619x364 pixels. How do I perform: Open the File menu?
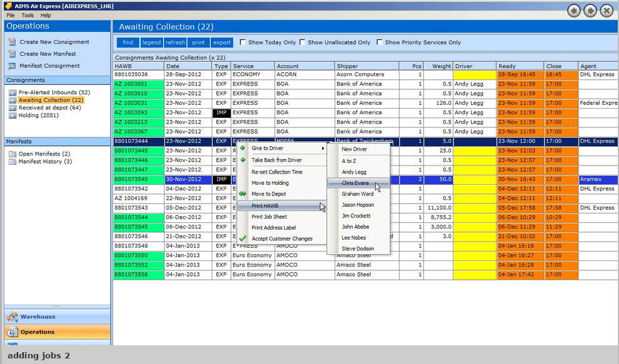pyautogui.click(x=11, y=15)
